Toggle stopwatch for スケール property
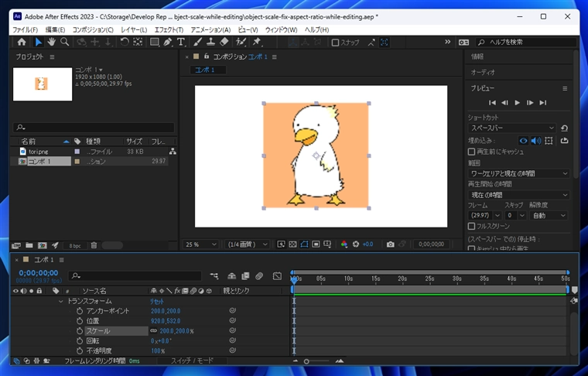Screen dimensions: 588x376 point(80,331)
